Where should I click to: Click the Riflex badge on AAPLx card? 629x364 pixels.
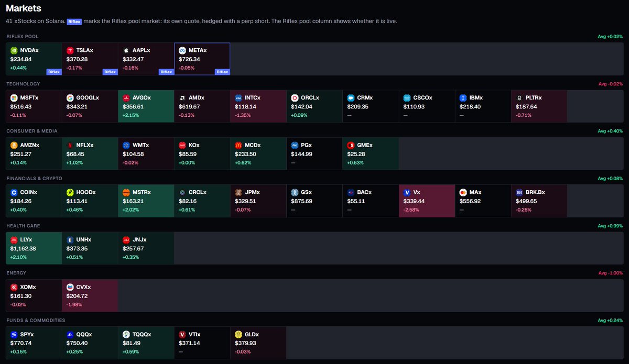(166, 72)
